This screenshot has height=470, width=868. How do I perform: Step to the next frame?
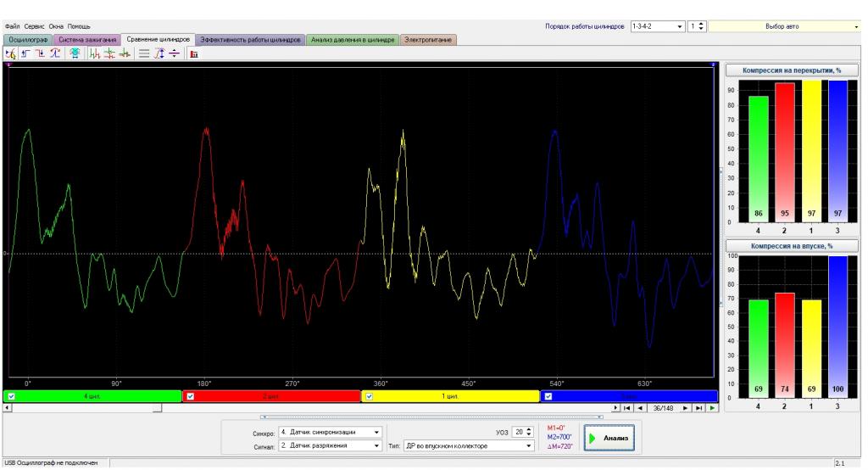pos(685,408)
